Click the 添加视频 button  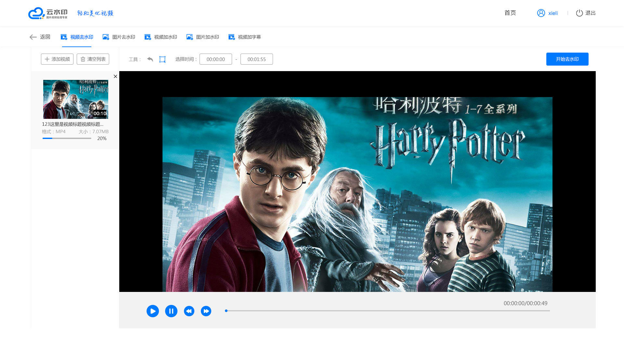57,59
